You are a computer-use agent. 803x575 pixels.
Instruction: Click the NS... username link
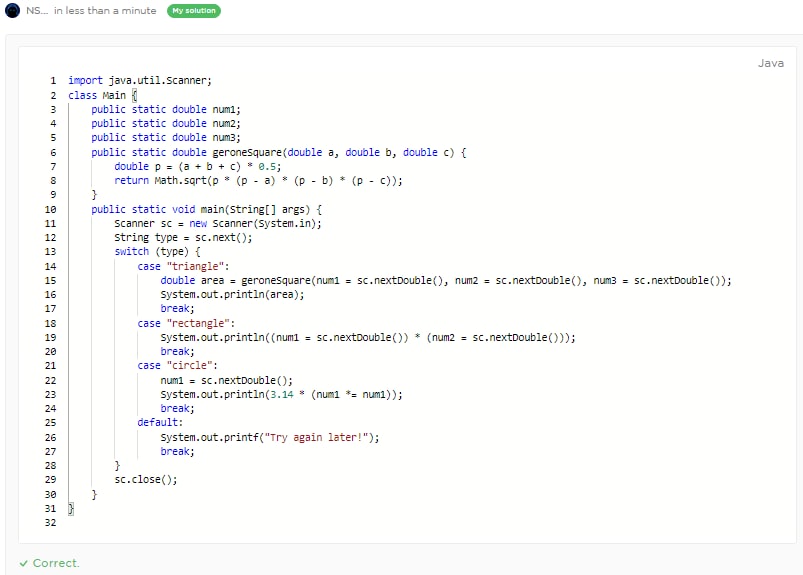coord(37,11)
